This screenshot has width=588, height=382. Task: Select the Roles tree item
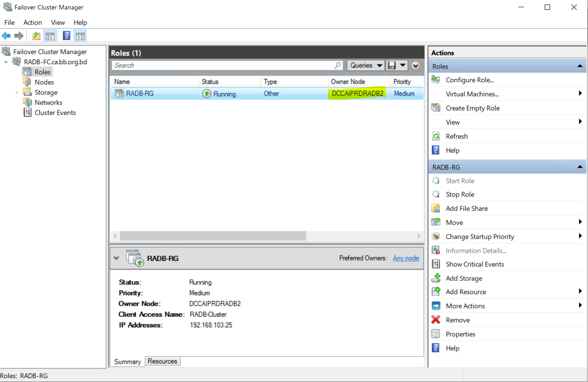tap(43, 72)
